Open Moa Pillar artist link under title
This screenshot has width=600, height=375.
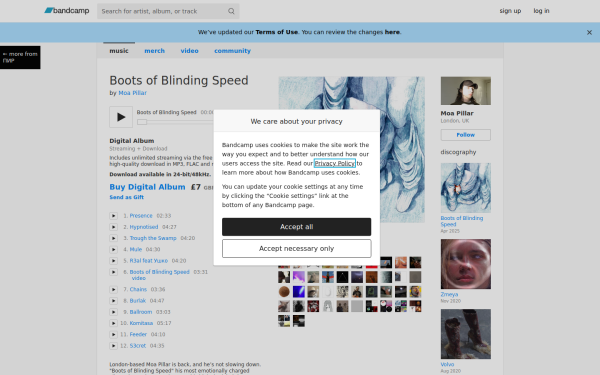(x=132, y=93)
